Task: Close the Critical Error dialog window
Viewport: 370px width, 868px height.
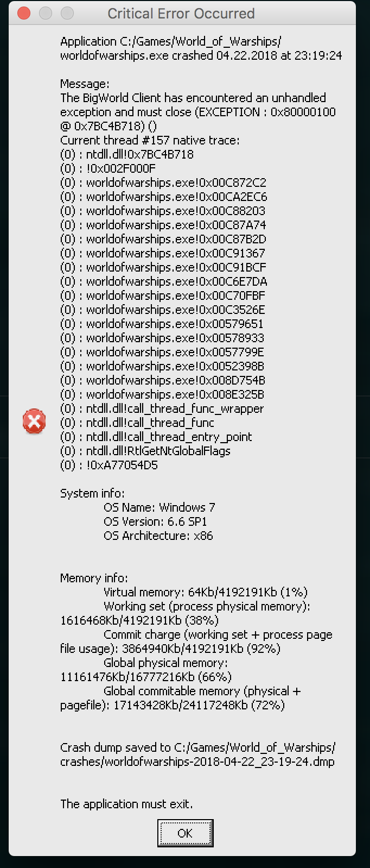Action: click(x=24, y=13)
